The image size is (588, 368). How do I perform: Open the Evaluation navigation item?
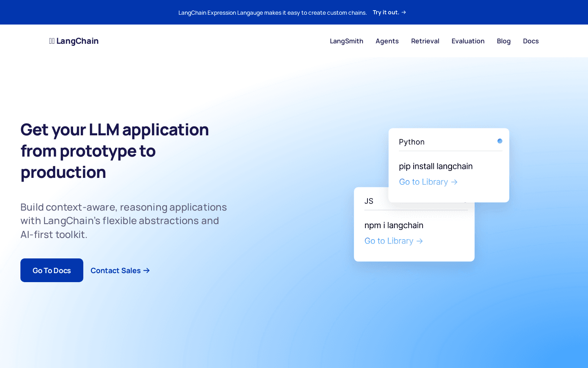click(x=468, y=41)
